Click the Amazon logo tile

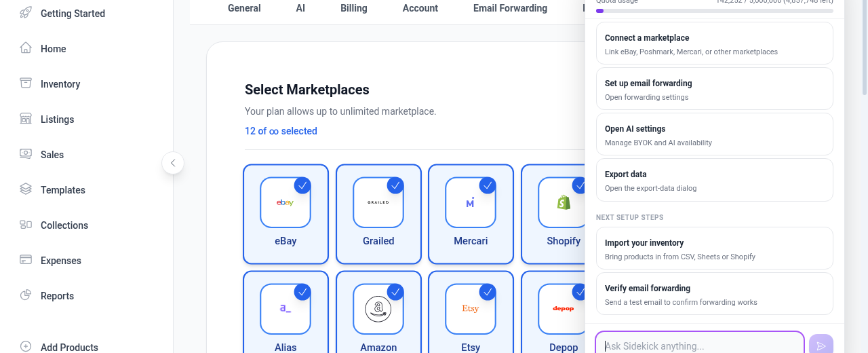(x=378, y=309)
